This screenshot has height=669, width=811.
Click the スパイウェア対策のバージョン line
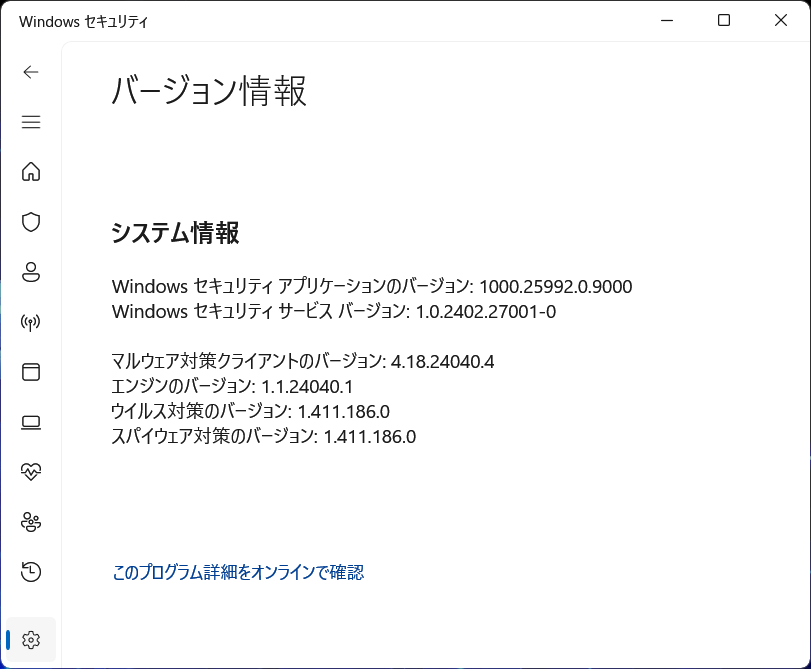click(x=264, y=437)
